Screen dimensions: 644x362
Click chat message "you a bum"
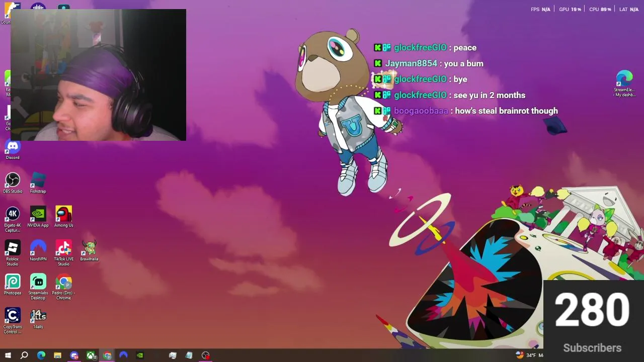click(x=463, y=63)
